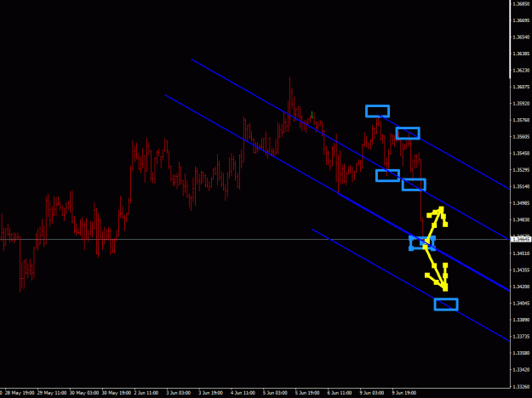Select the 1.33260 bottom price label
The height and width of the screenshot is (398, 532).
522,386
